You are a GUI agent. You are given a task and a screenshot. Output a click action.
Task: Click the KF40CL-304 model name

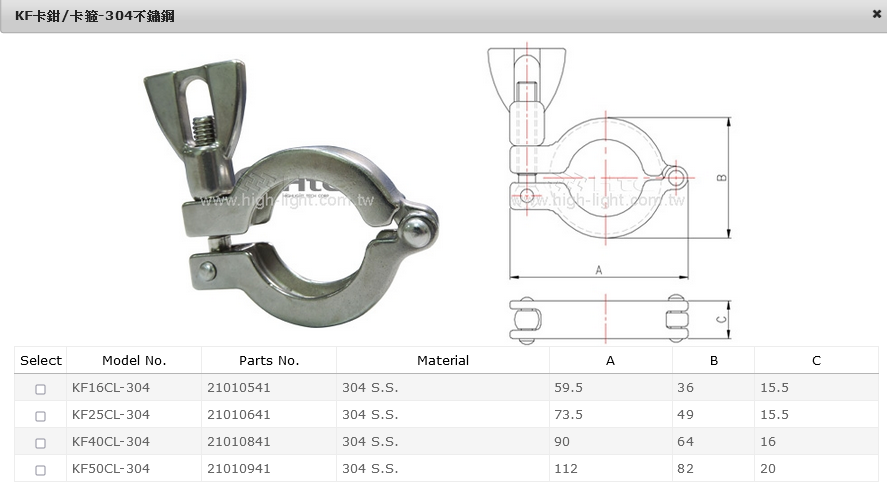pos(111,441)
